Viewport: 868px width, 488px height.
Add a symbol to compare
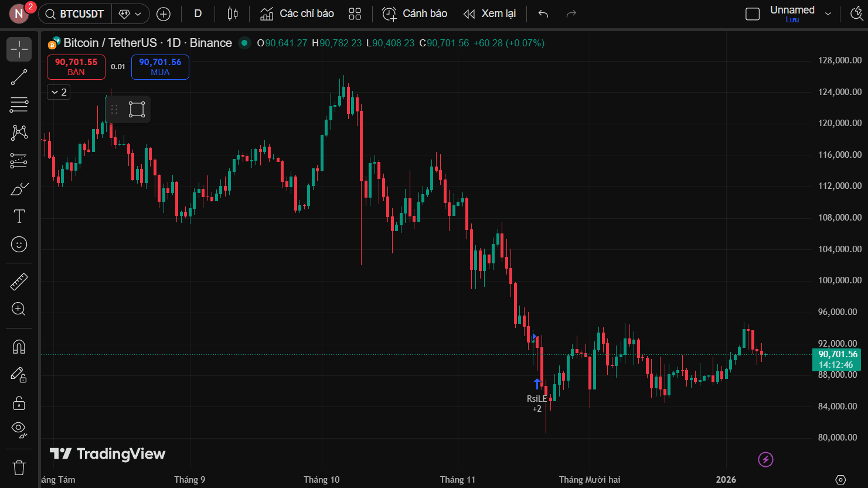pos(164,14)
